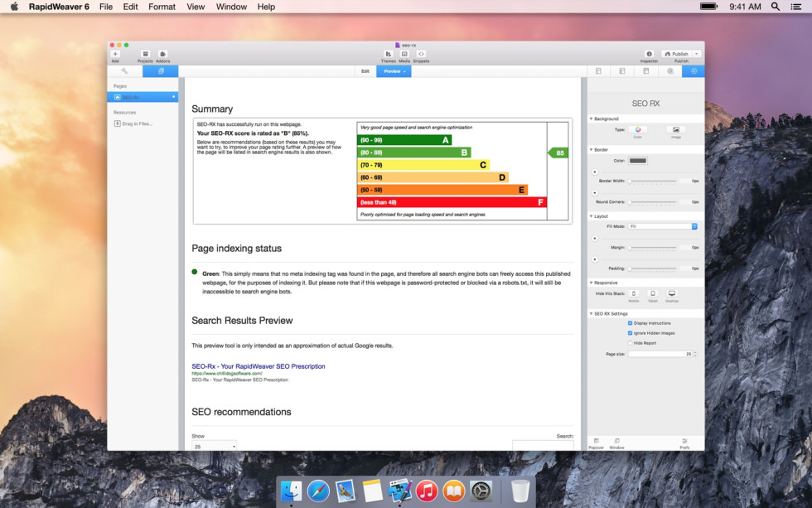Collapse the Layout section
The height and width of the screenshot is (508, 812).
click(592, 216)
